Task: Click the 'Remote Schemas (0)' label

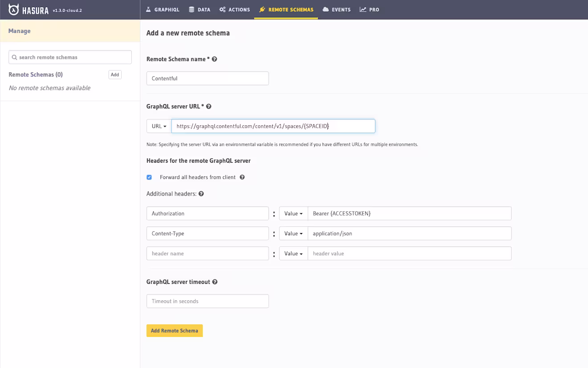Action: [x=36, y=74]
